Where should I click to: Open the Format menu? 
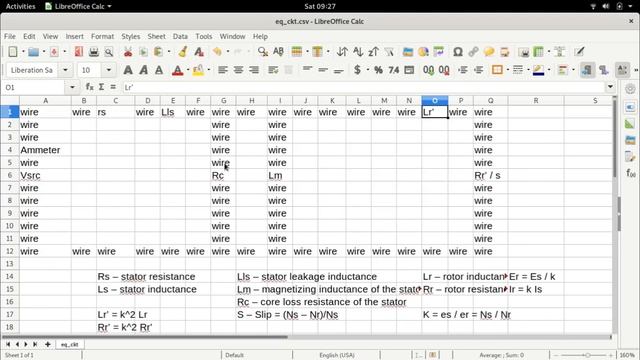pyautogui.click(x=102, y=36)
